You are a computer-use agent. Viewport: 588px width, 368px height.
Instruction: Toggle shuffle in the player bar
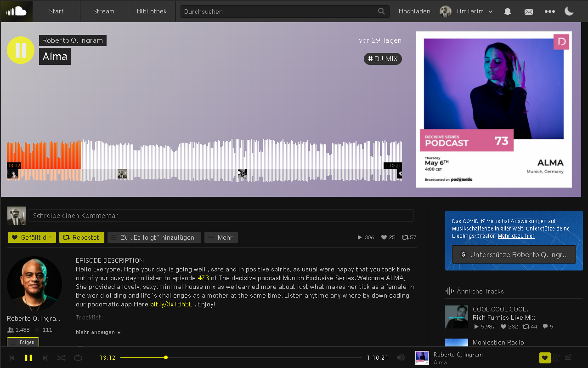click(61, 357)
